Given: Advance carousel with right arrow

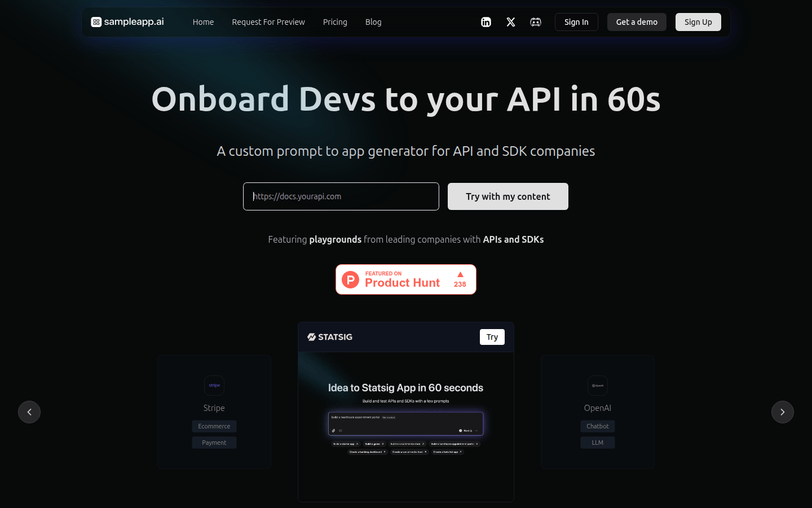Looking at the screenshot, I should click(x=782, y=412).
